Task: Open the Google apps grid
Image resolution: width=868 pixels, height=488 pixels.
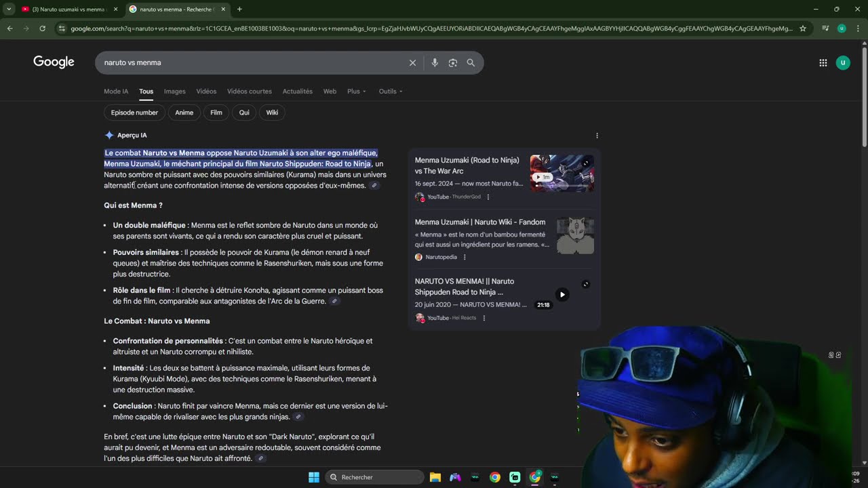Action: point(823,62)
